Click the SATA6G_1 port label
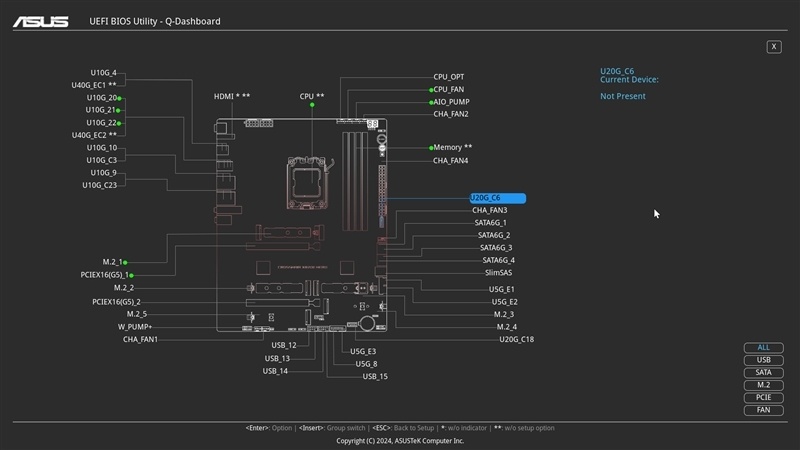800x450 pixels. (x=490, y=223)
